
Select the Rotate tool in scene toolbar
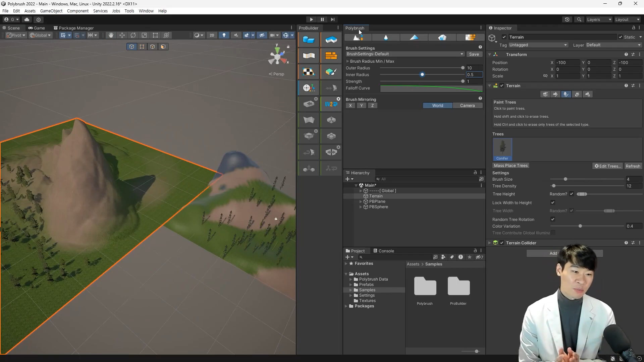(133, 35)
